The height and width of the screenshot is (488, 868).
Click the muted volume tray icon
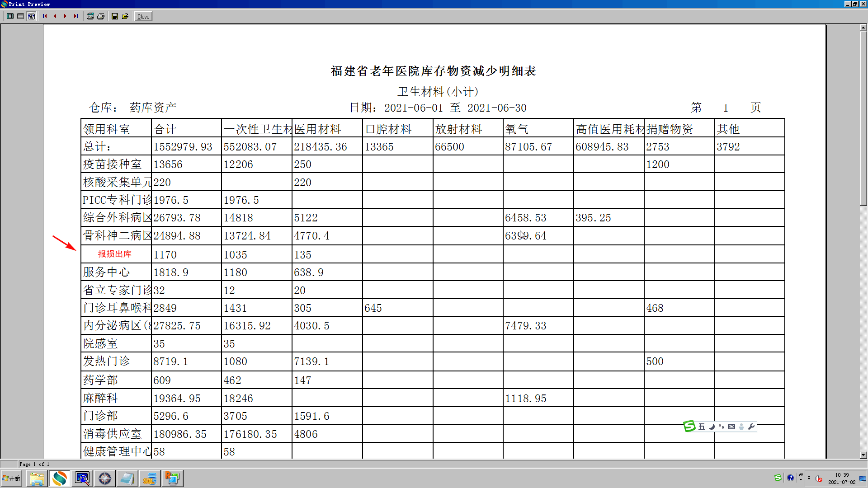(x=819, y=479)
